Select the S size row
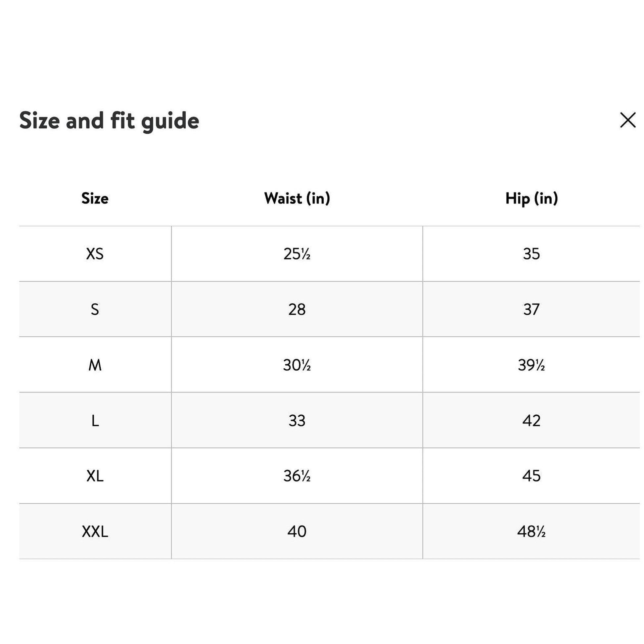644x644 pixels. [x=94, y=310]
